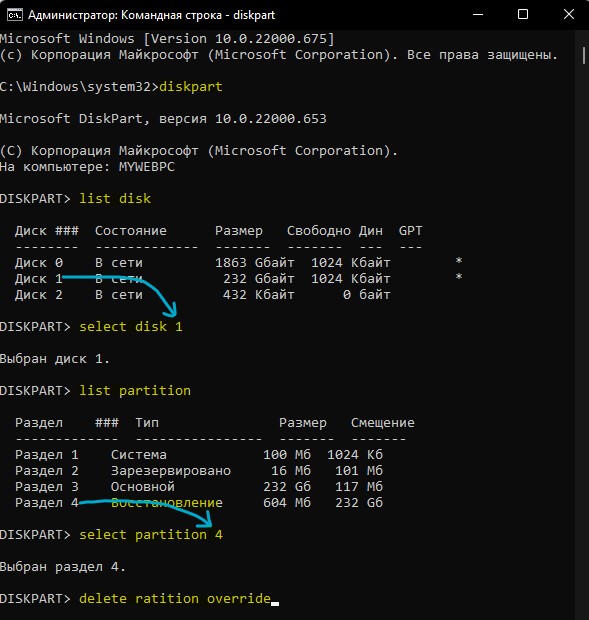
Task: Click the 'select disk 1' command text
Action: [131, 327]
